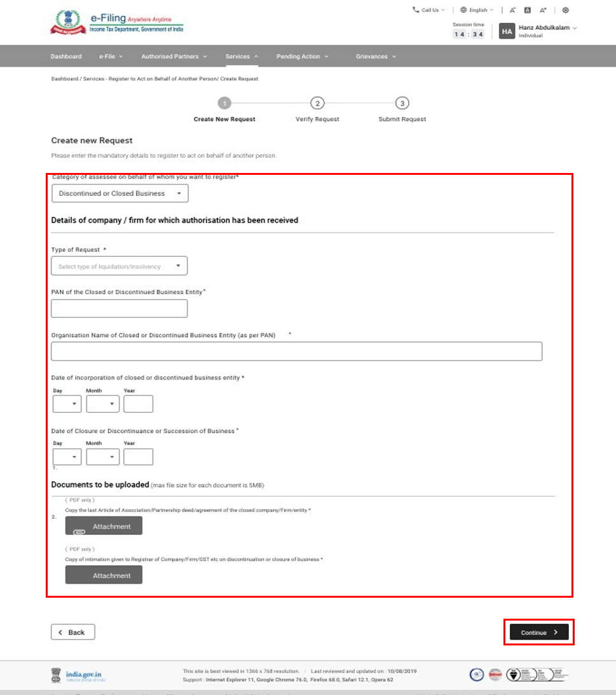The image size is (616, 695).
Task: Click the HA profile avatar
Action: pyautogui.click(x=507, y=31)
